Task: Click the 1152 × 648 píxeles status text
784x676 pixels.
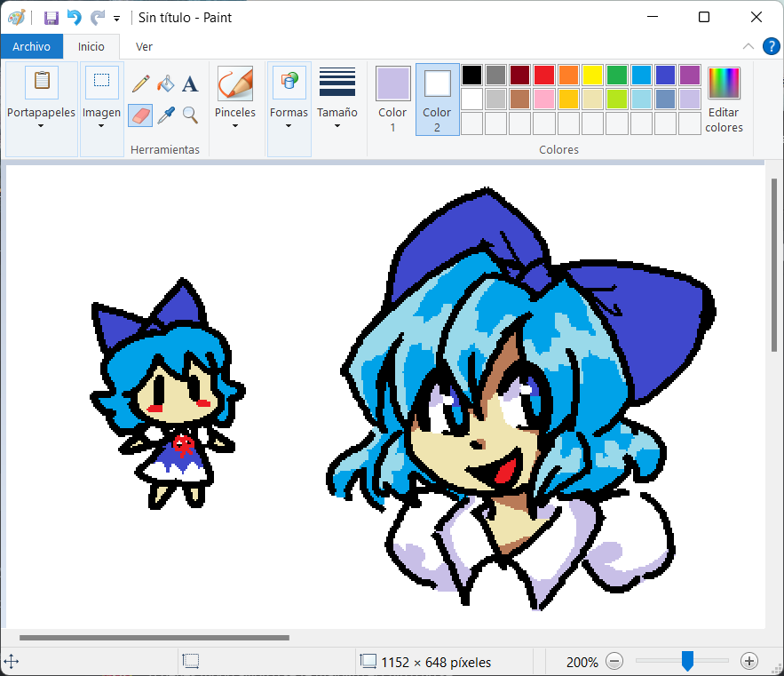Action: [436, 662]
